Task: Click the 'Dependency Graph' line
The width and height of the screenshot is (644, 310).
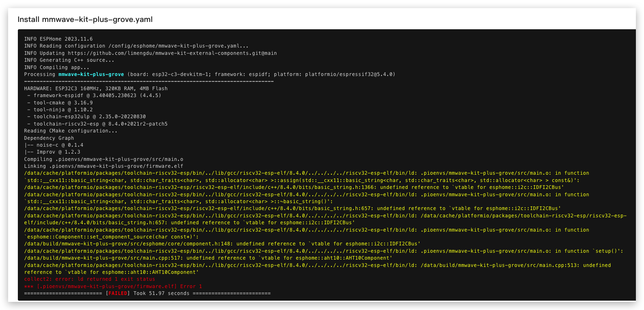Action: (49, 138)
